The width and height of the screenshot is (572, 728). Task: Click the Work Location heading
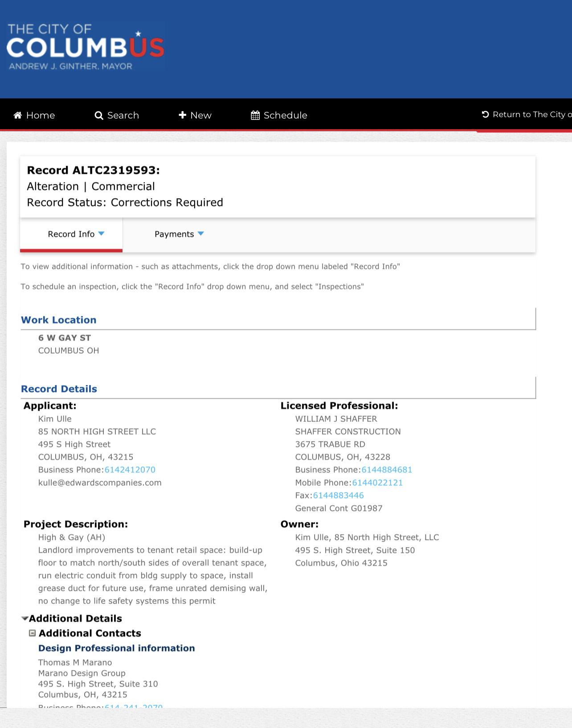(x=59, y=320)
